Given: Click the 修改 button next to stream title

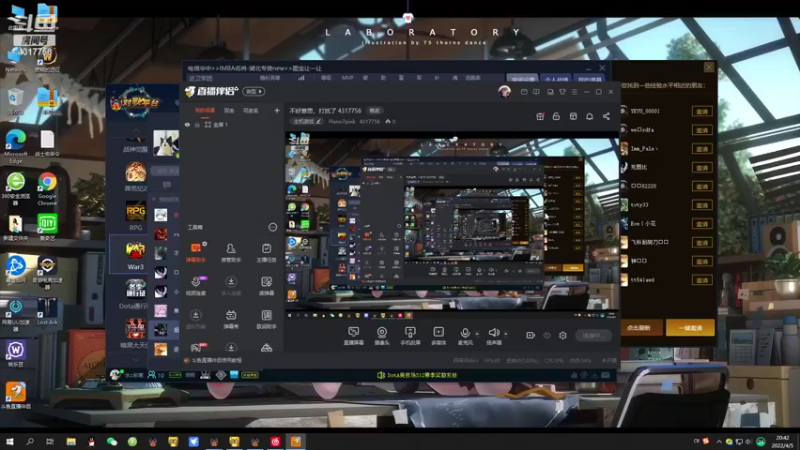Looking at the screenshot, I should pos(374,110).
